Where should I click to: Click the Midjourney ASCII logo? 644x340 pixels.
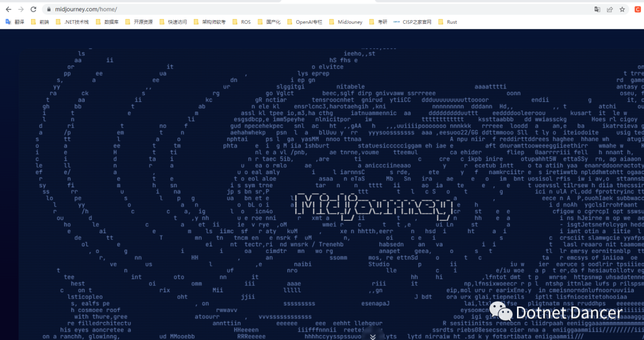(x=374, y=206)
